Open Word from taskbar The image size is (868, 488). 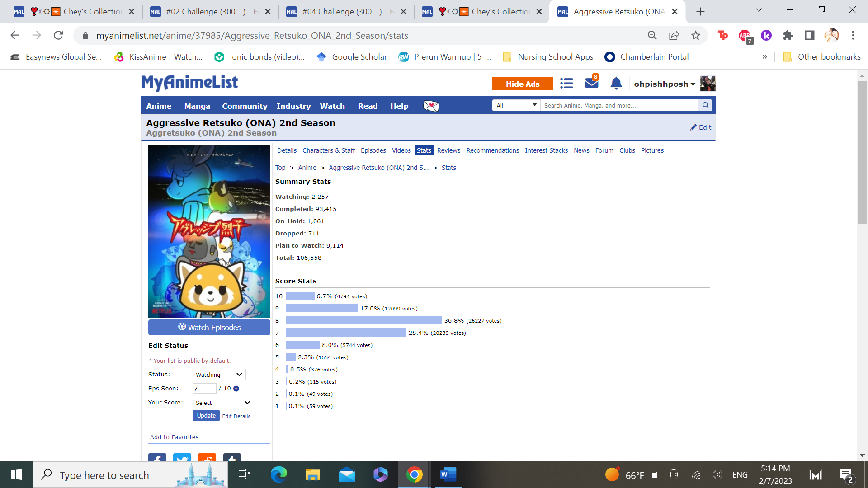(x=448, y=474)
